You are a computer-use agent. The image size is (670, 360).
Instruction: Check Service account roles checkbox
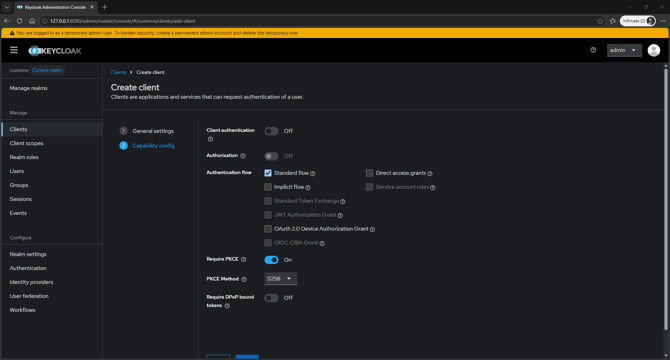(x=370, y=187)
